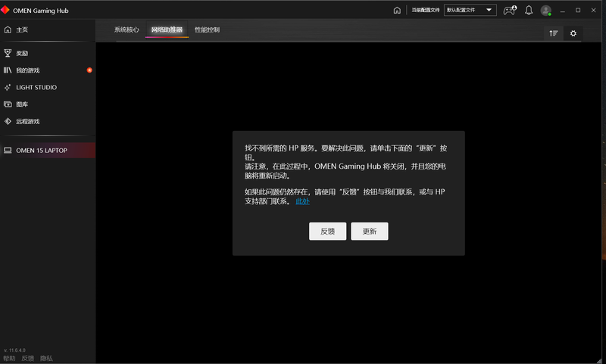606x364 pixels.
Task: Open LIGHT STUDIO from sidebar
Action: [36, 87]
